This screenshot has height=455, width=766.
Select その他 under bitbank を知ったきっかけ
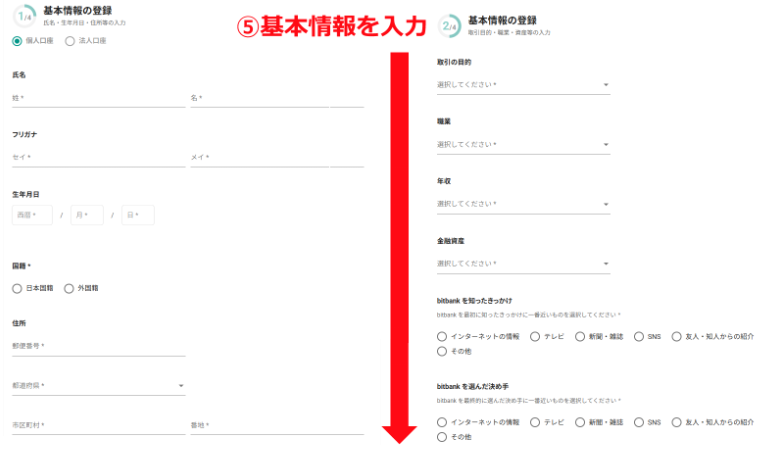[442, 351]
